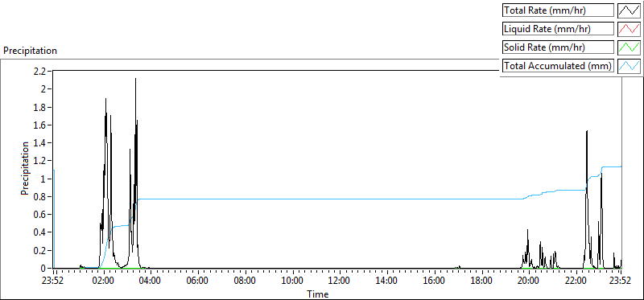Viewport: 644px width, 300px height.
Task: Click the 06:00 time axis label
Action: [x=198, y=282]
